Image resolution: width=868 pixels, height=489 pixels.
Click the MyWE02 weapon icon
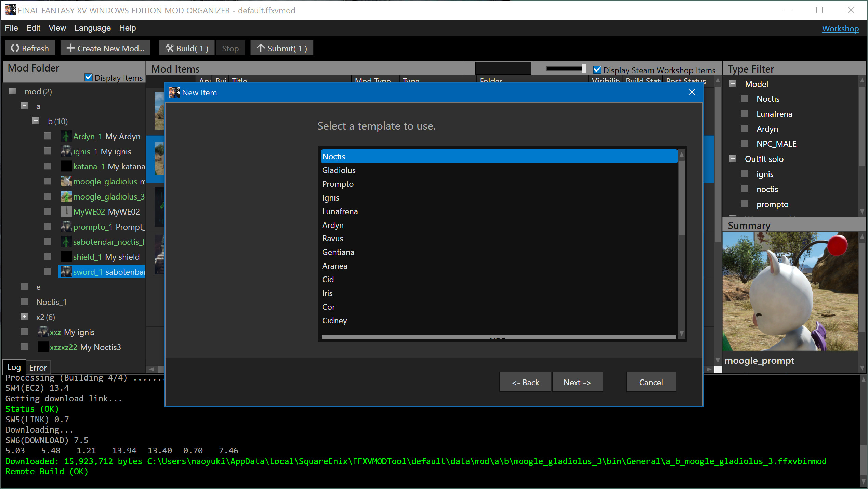click(x=66, y=211)
